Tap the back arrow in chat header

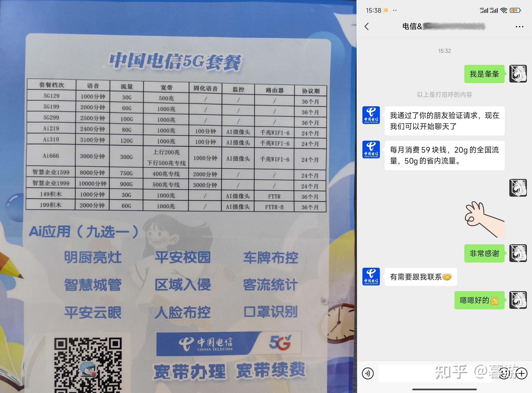tap(367, 26)
